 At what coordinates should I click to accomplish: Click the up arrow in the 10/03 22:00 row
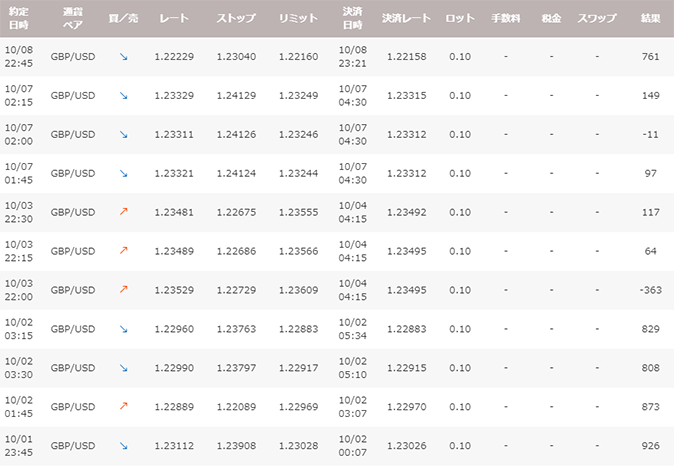(124, 290)
